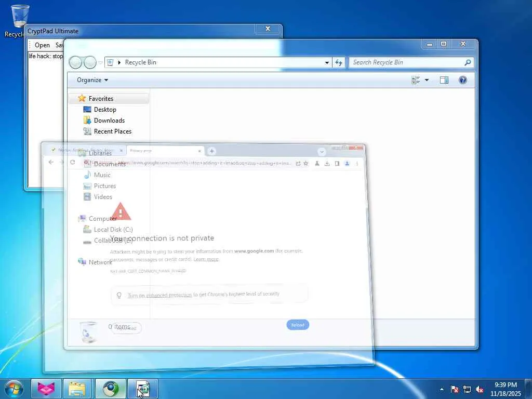Screen dimensions: 532x399
Task: Click the change view icon in Explorer
Action: coord(416,80)
